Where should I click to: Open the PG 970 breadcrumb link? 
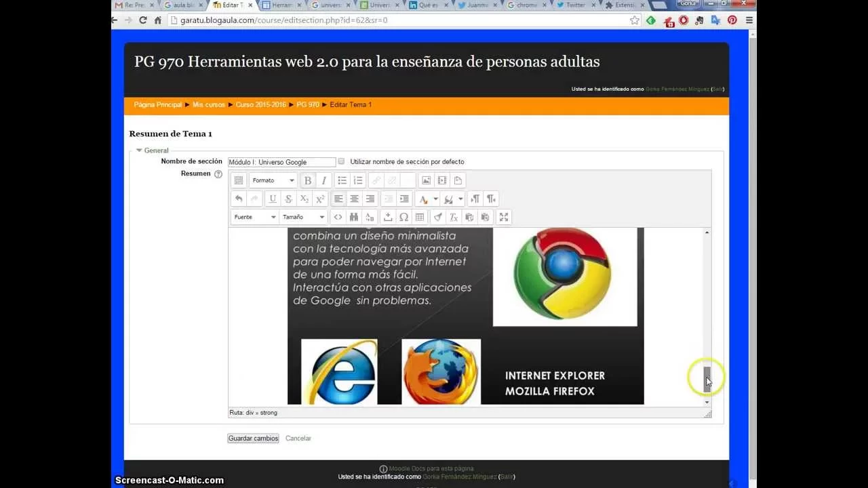click(308, 105)
